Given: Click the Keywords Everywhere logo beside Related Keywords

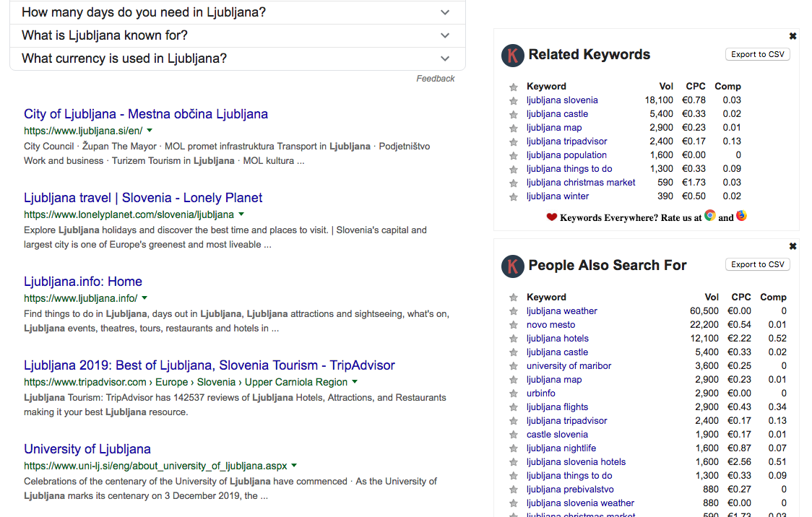Looking at the screenshot, I should (513, 56).
